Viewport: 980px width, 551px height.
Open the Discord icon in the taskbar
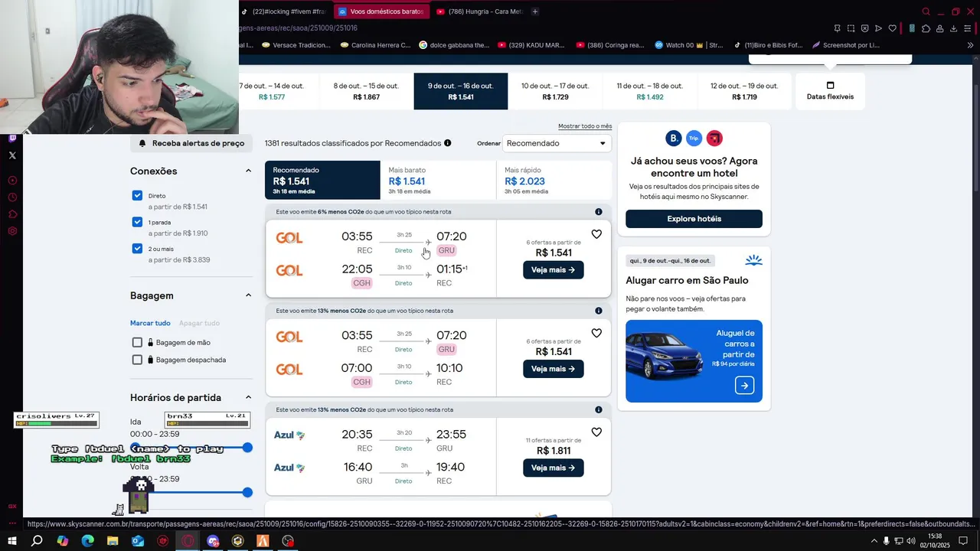[213, 541]
